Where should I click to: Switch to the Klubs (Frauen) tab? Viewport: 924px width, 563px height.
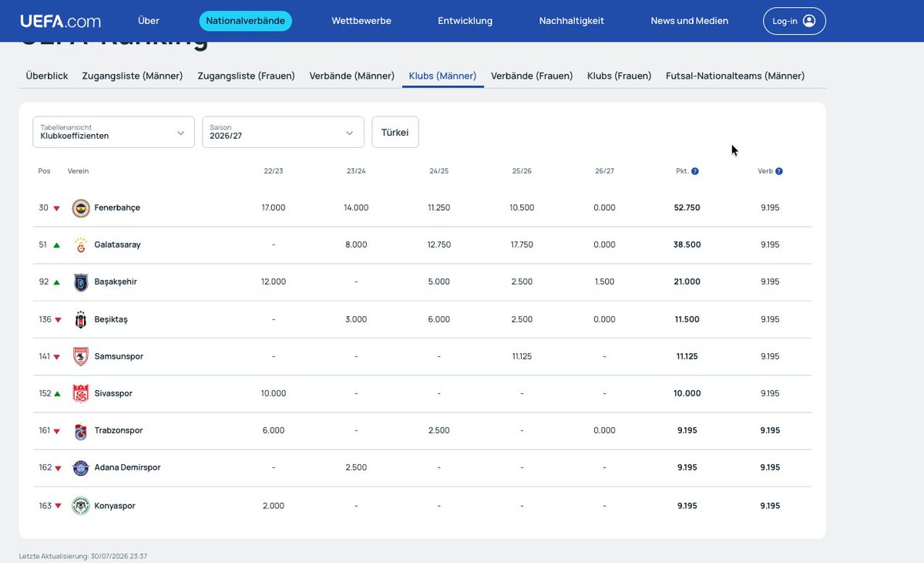point(619,76)
